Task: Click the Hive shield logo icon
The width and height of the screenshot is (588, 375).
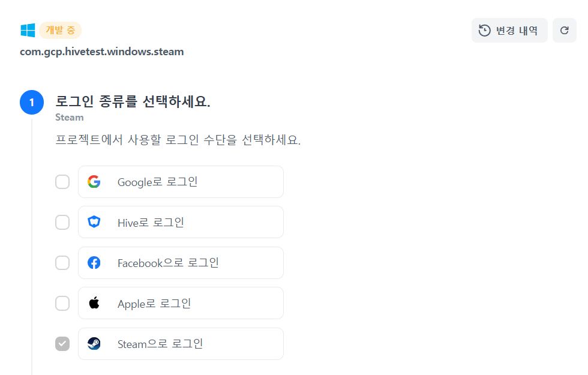Action: 94,223
